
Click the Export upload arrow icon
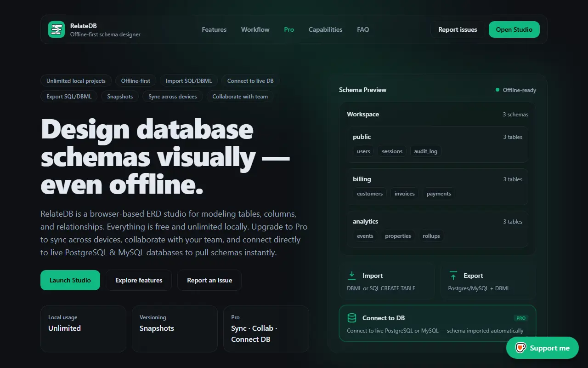pyautogui.click(x=453, y=276)
